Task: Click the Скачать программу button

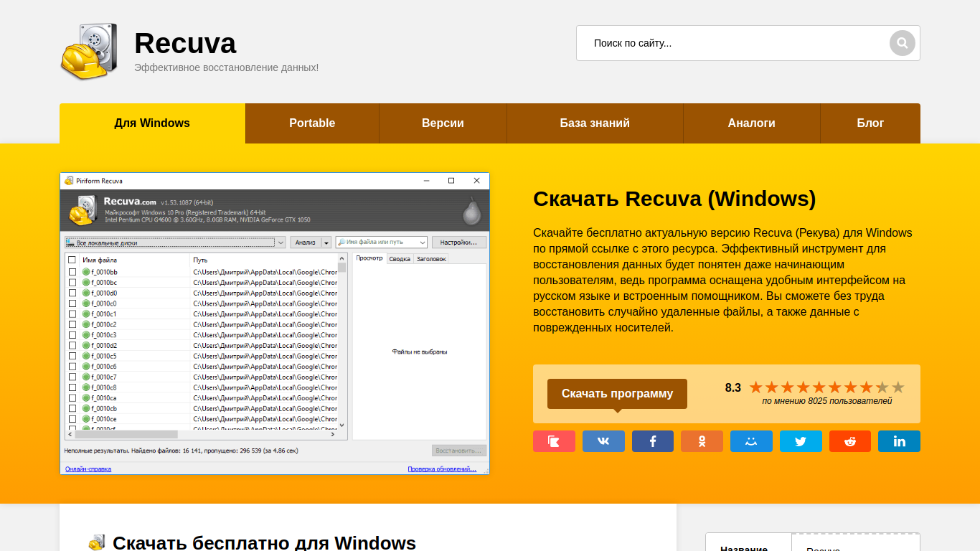Action: (x=617, y=394)
